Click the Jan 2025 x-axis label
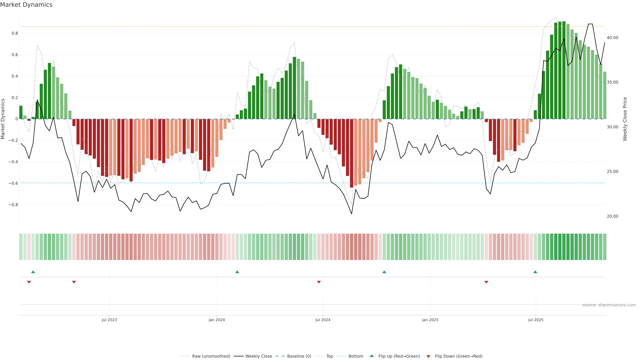The image size is (644, 362). pos(430,320)
